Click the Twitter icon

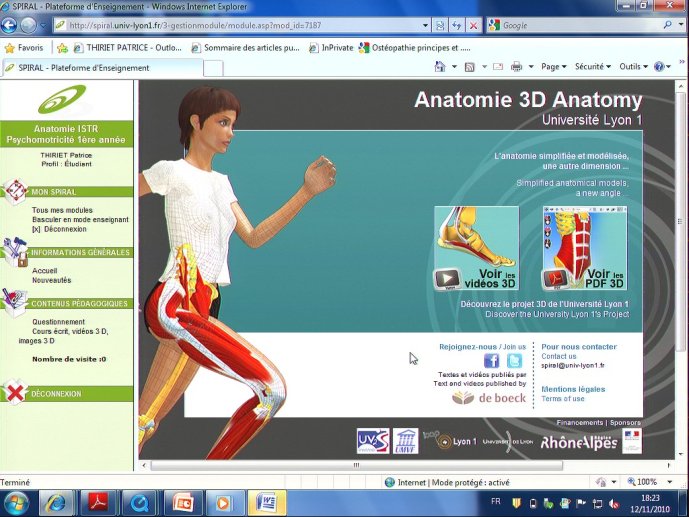(x=515, y=361)
